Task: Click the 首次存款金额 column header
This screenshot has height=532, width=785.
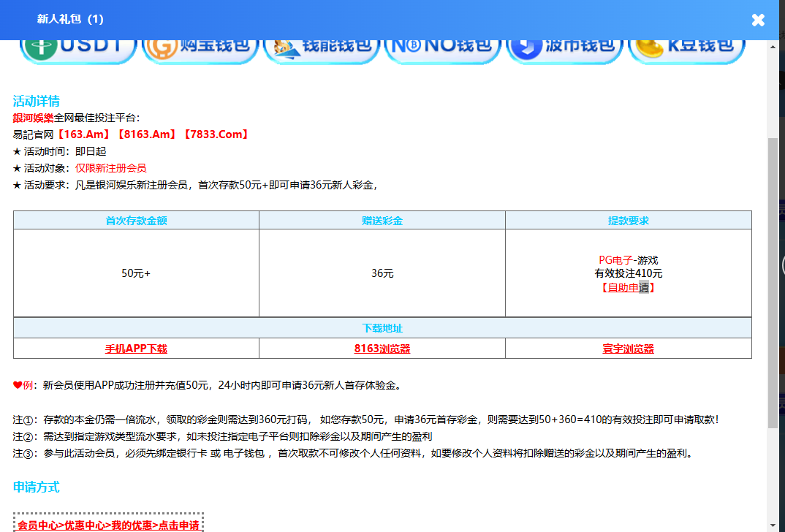Action: pos(136,220)
